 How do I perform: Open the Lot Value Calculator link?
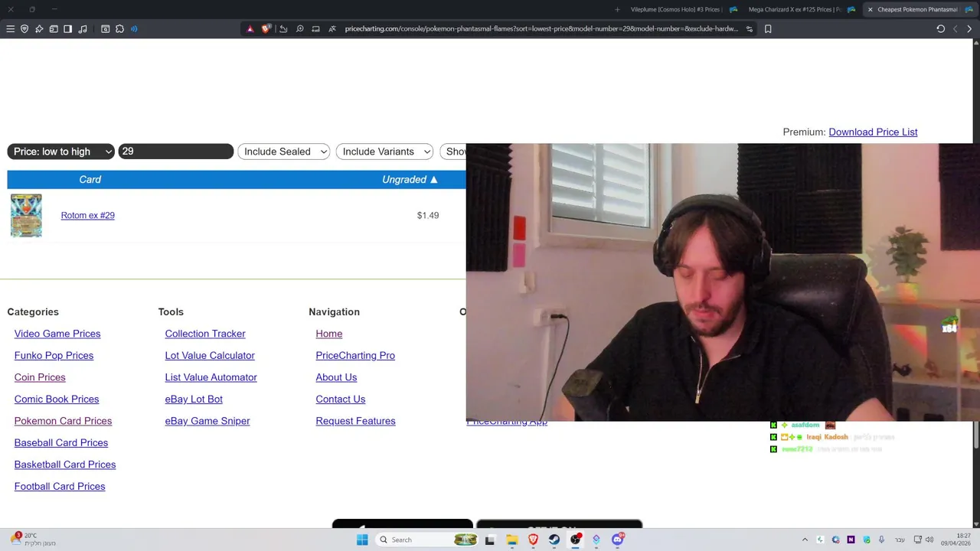[210, 355]
